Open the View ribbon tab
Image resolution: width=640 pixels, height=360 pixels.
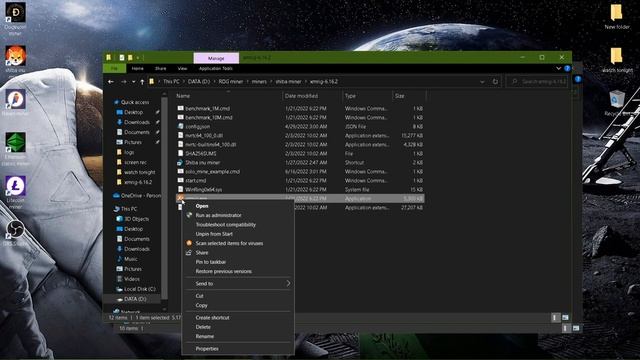[182, 69]
